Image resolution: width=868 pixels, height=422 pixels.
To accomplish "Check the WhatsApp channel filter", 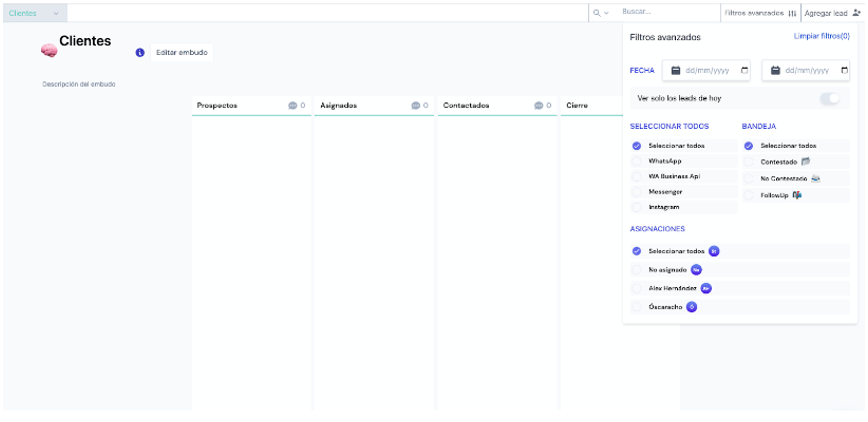I will (637, 161).
